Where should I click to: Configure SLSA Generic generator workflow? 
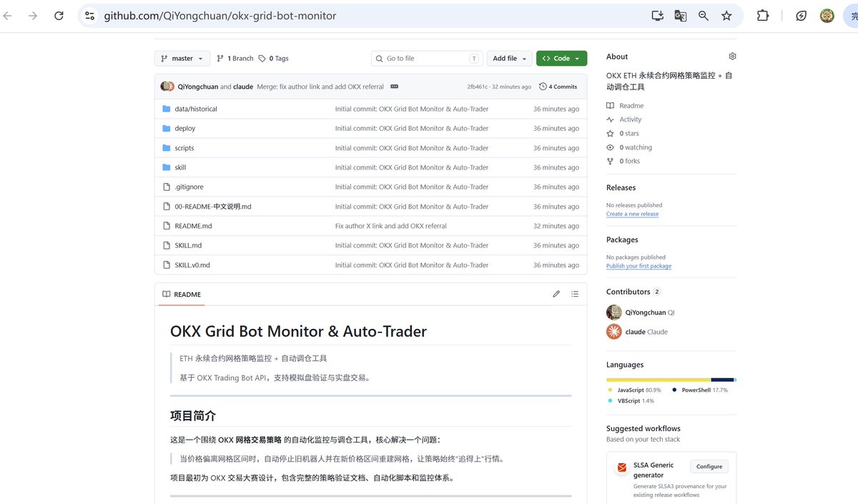coord(709,466)
